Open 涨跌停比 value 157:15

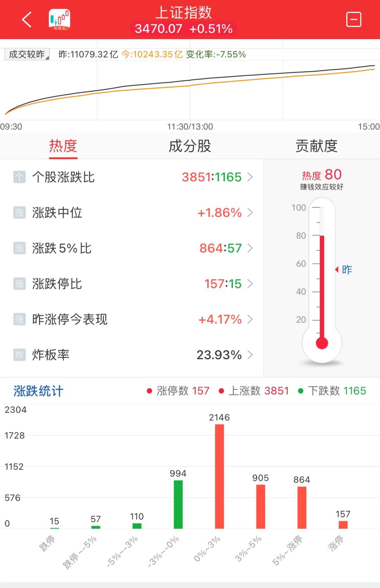click(x=223, y=284)
